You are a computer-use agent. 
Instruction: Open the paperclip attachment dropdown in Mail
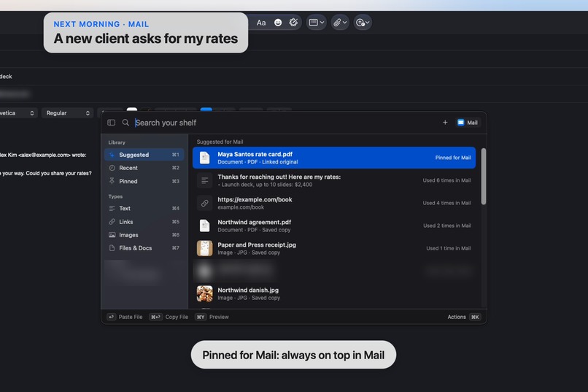pos(340,23)
